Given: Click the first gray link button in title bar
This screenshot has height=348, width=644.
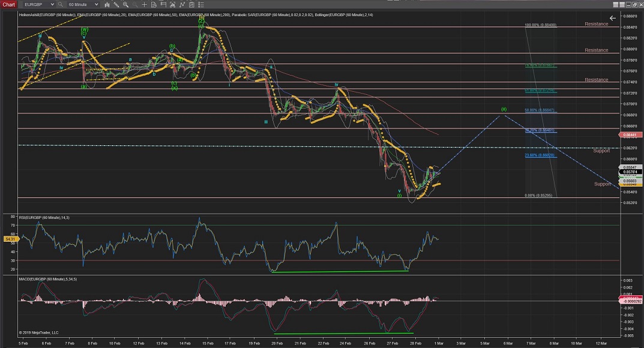Looking at the screenshot, I should pyautogui.click(x=616, y=5).
